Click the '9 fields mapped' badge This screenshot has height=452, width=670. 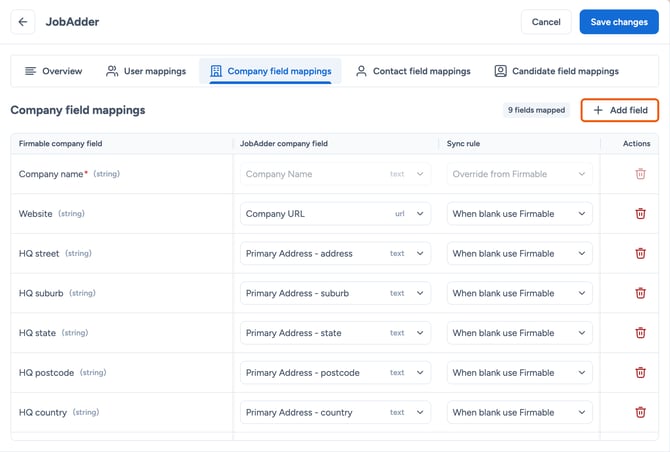(x=536, y=110)
